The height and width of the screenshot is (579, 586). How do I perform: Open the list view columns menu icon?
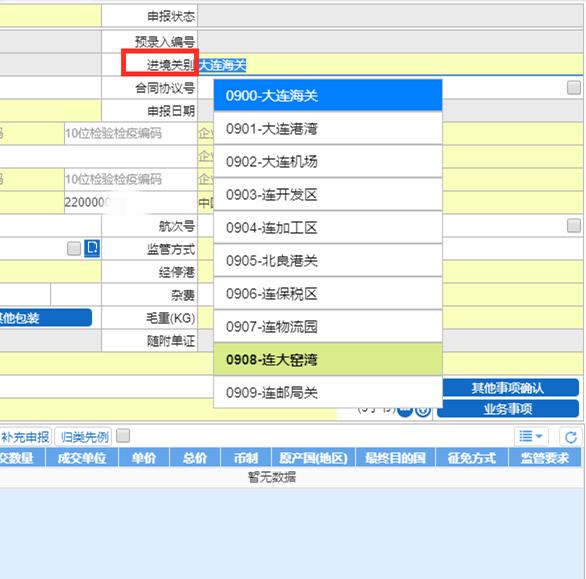click(531, 436)
